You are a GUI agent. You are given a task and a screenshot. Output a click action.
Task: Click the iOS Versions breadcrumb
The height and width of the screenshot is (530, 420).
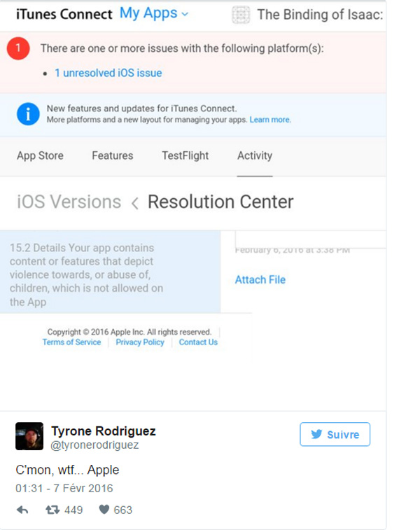point(69,202)
